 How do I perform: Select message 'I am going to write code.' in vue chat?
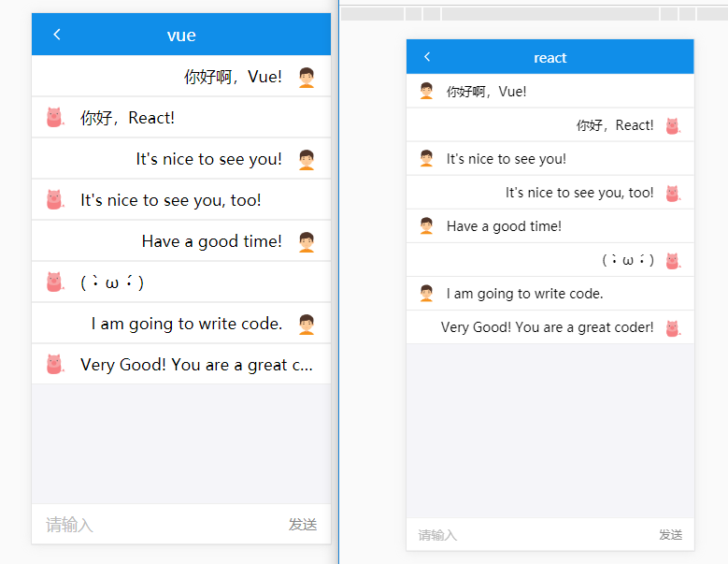(x=187, y=324)
